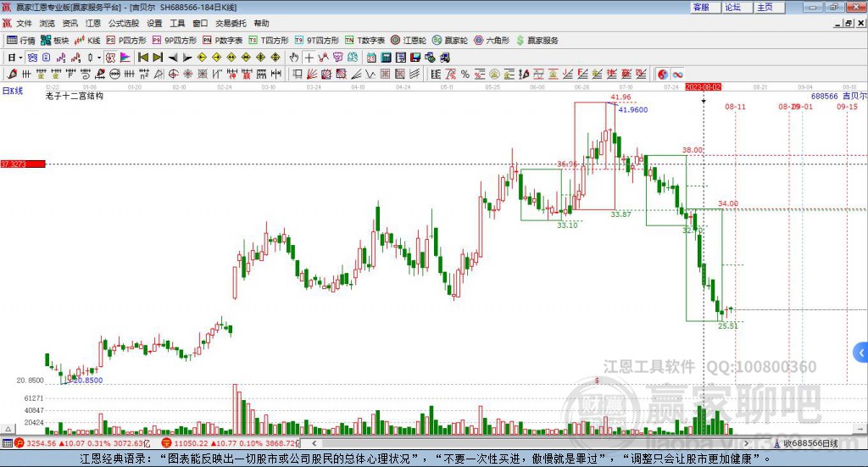
Task: Click the 板块 toolbar button
Action: (x=55, y=41)
